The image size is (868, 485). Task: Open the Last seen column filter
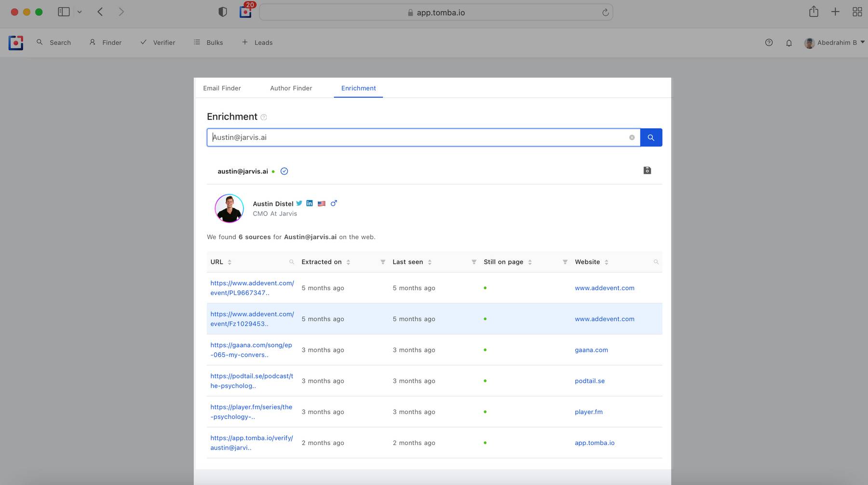(474, 262)
